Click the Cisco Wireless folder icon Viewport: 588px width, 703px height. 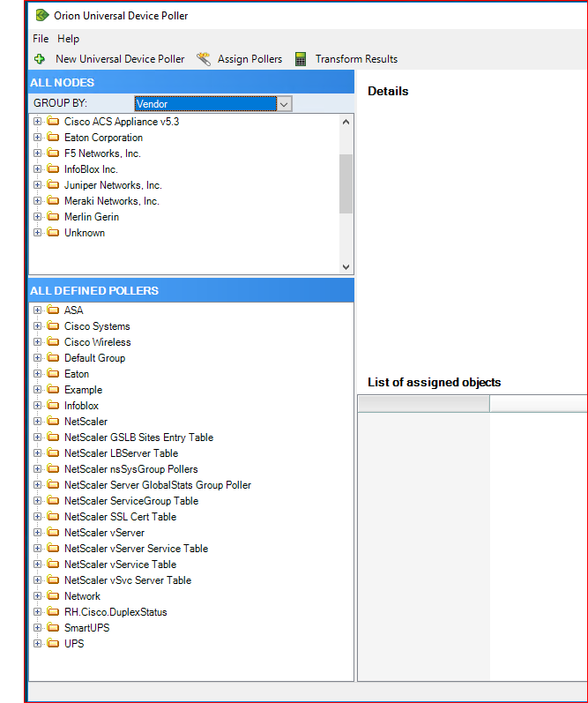click(x=53, y=341)
